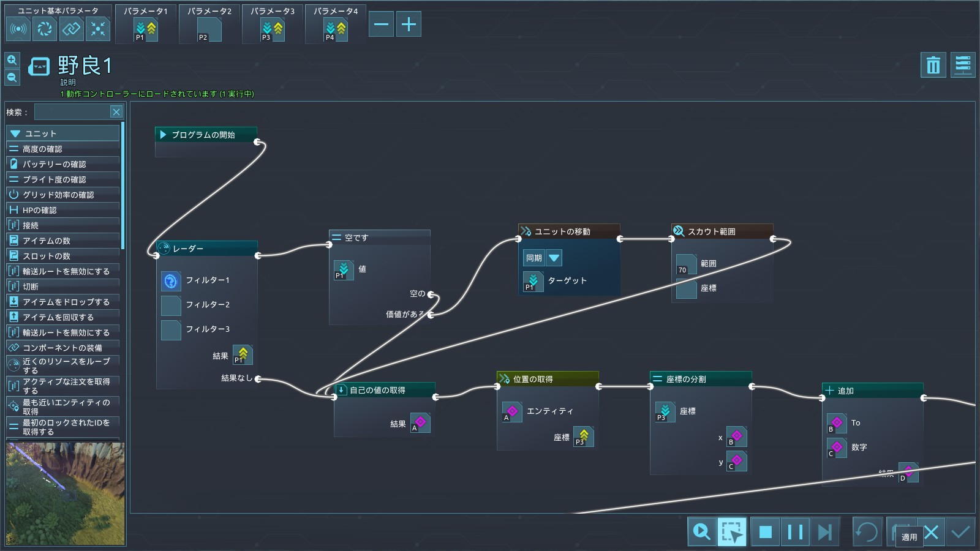The height and width of the screenshot is (551, 980).
Task: Collapse the ユニット category in instruction list
Action: [16, 133]
